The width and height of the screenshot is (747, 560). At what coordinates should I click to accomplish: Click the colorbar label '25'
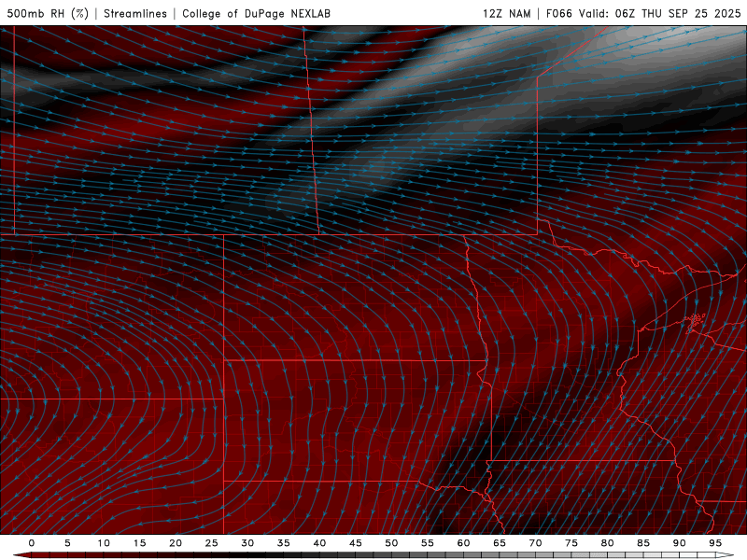pyautogui.click(x=212, y=543)
